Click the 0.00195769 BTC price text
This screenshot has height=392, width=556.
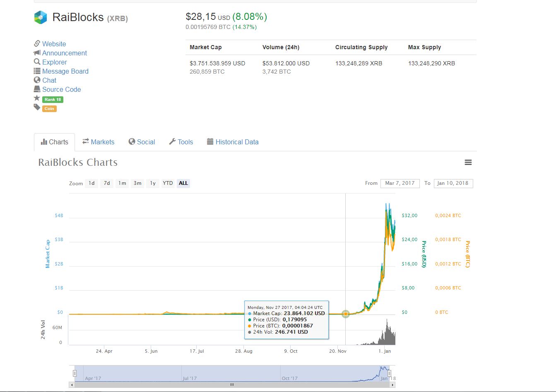[208, 27]
